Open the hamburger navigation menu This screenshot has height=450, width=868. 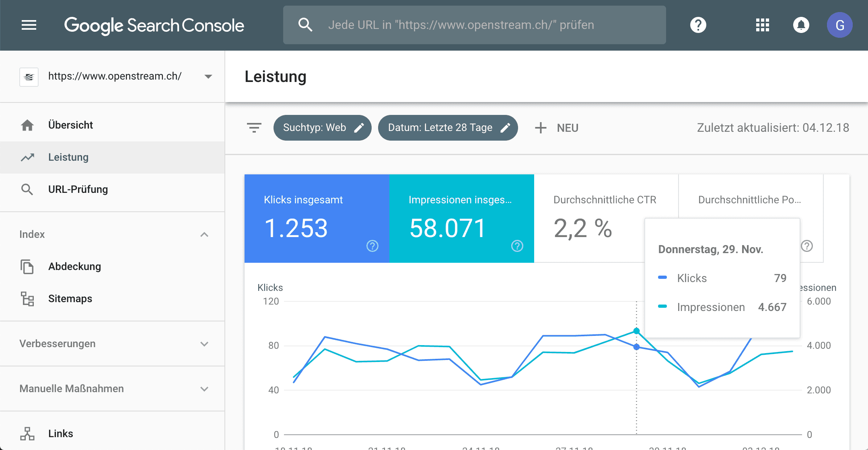pos(29,25)
